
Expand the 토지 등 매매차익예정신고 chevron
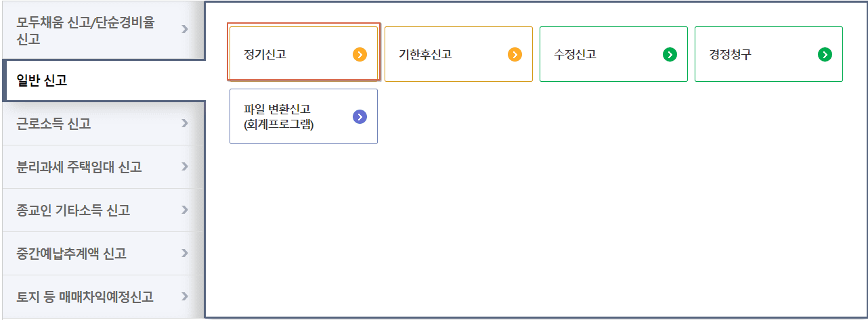tap(185, 296)
